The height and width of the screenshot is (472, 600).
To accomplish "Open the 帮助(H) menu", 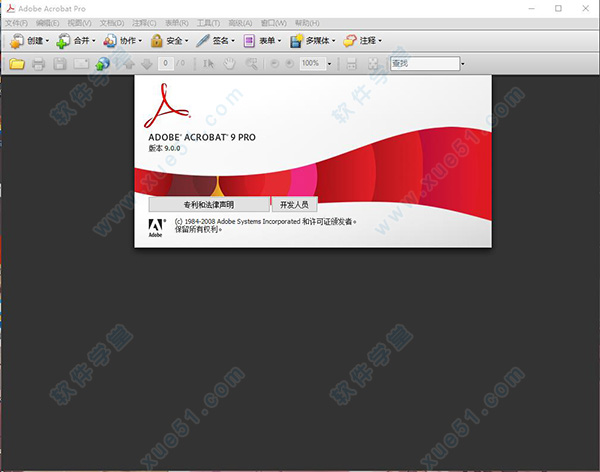I will [307, 23].
